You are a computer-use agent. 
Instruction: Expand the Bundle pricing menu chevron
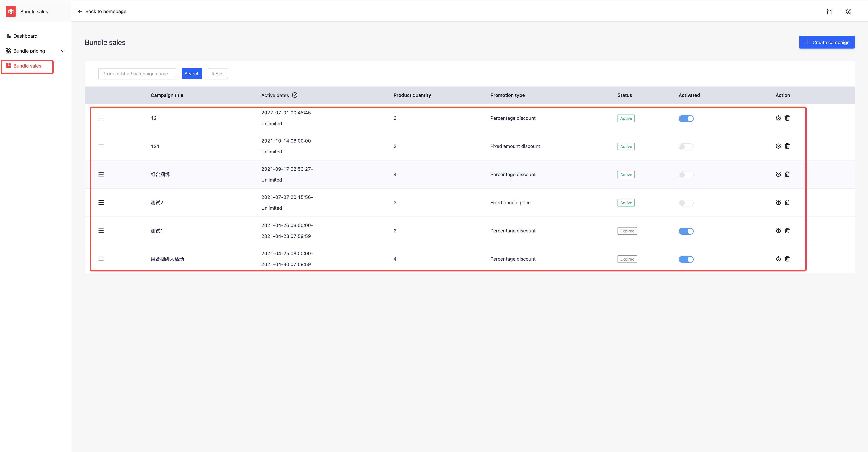coord(63,51)
